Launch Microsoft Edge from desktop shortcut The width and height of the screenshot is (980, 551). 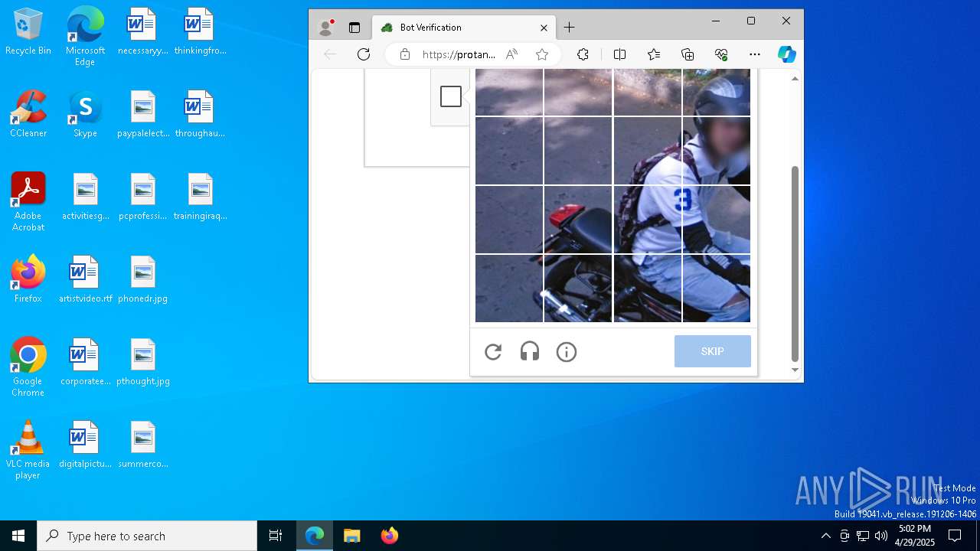(x=85, y=36)
